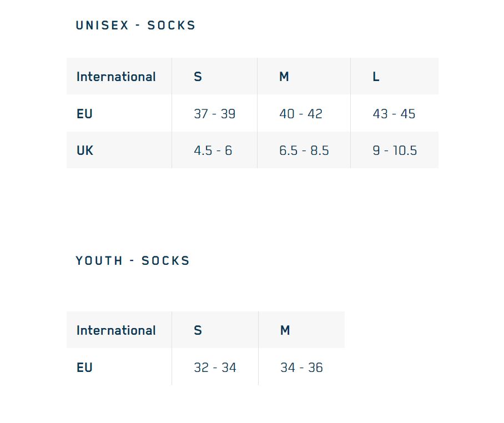Click the 6.5 - 8.5 UK size cell
Image resolution: width=504 pixels, height=423 pixels.
[304, 150]
